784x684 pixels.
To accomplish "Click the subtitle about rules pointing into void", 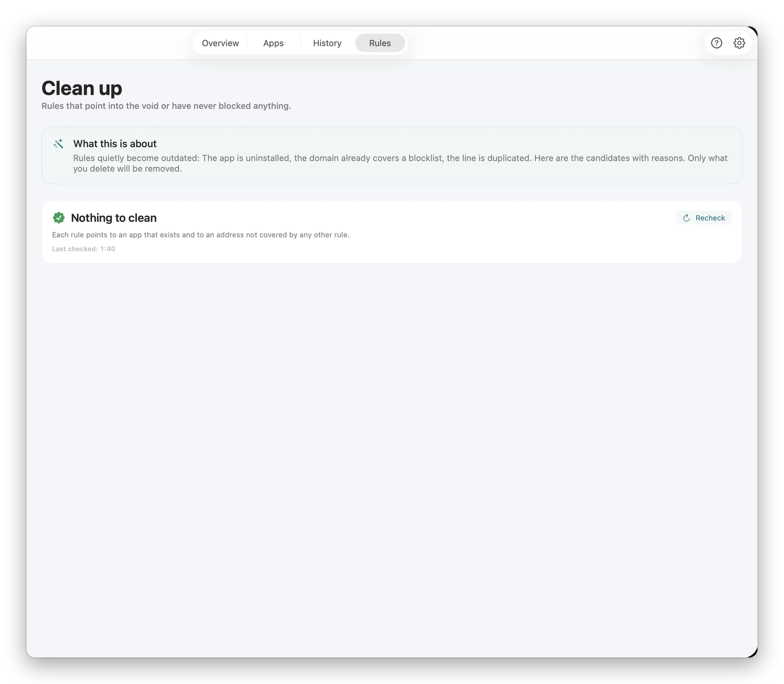I will tap(166, 106).
